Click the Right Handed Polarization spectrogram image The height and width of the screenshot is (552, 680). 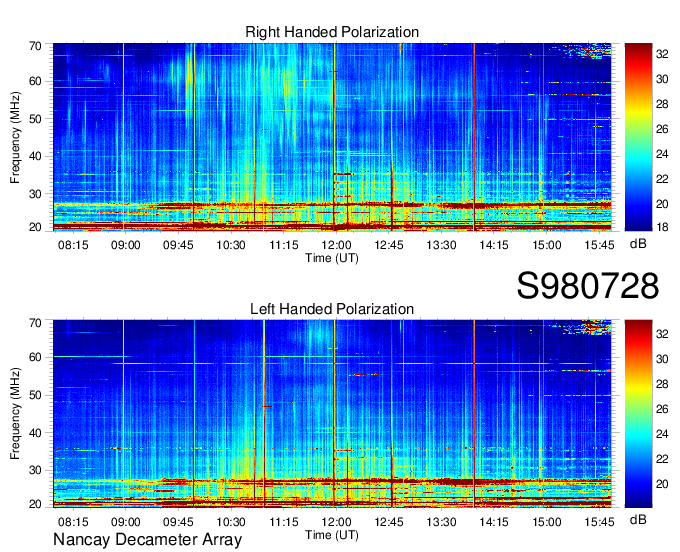[x=332, y=137]
